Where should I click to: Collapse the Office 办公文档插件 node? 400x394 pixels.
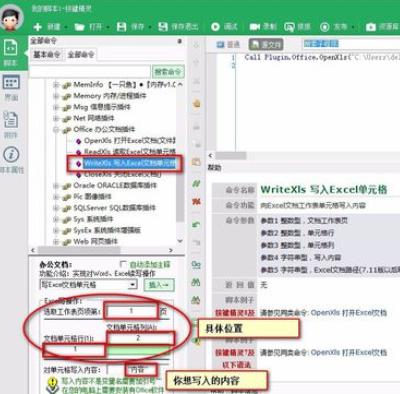point(56,129)
